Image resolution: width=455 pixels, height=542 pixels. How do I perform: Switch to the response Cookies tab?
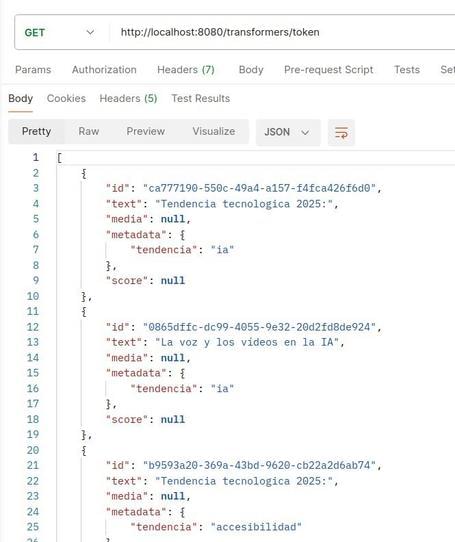66,99
